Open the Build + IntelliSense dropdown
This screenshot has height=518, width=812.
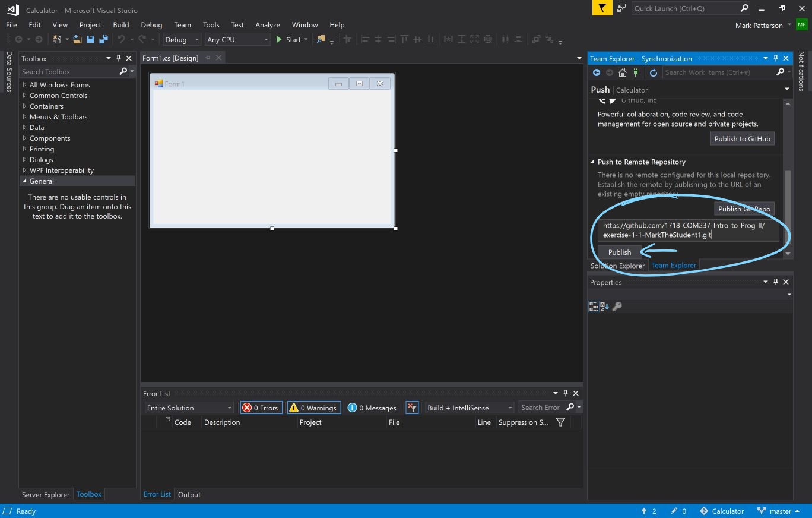click(x=469, y=408)
